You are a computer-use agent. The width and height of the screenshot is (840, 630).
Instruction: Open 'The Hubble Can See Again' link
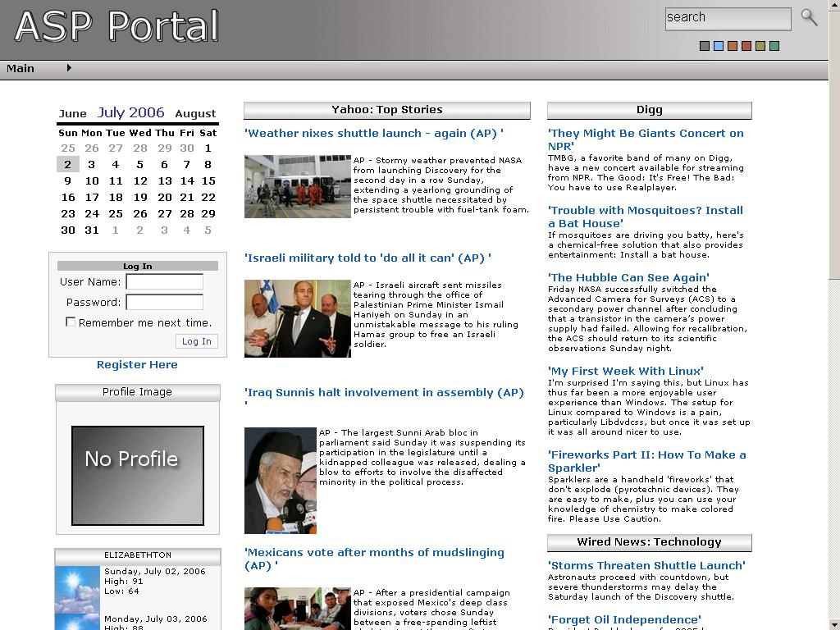click(x=628, y=277)
